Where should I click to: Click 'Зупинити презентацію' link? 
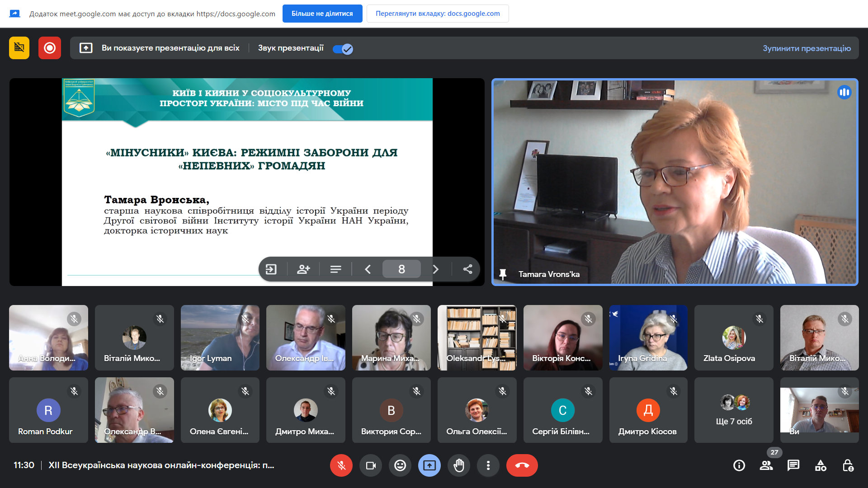(807, 48)
